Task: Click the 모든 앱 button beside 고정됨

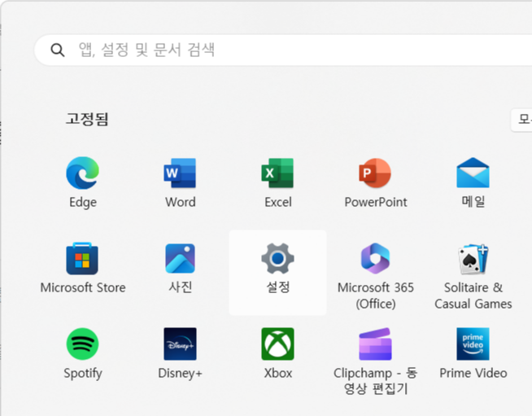Action: click(x=521, y=120)
